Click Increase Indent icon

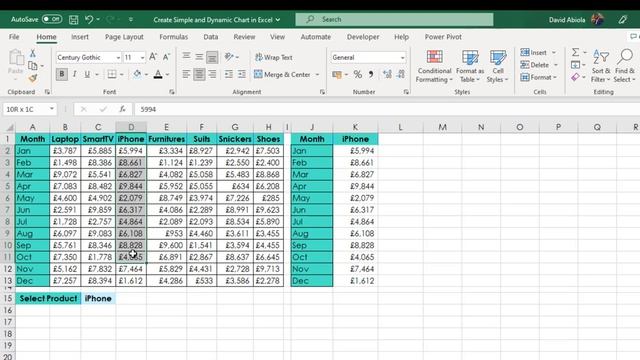[x=242, y=74]
